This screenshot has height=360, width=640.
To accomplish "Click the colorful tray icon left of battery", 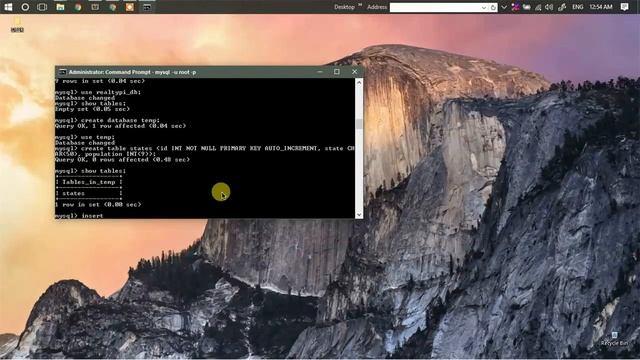I will [x=516, y=7].
